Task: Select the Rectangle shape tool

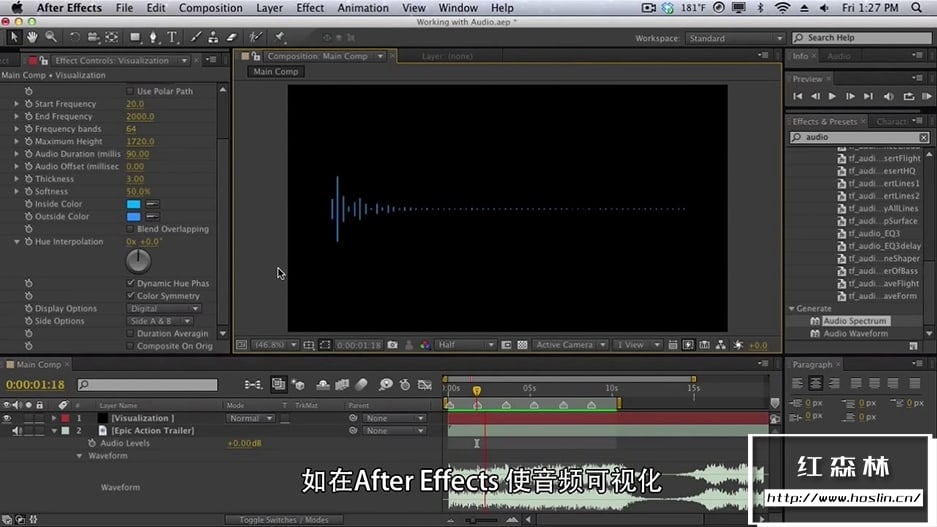Action: click(x=135, y=37)
